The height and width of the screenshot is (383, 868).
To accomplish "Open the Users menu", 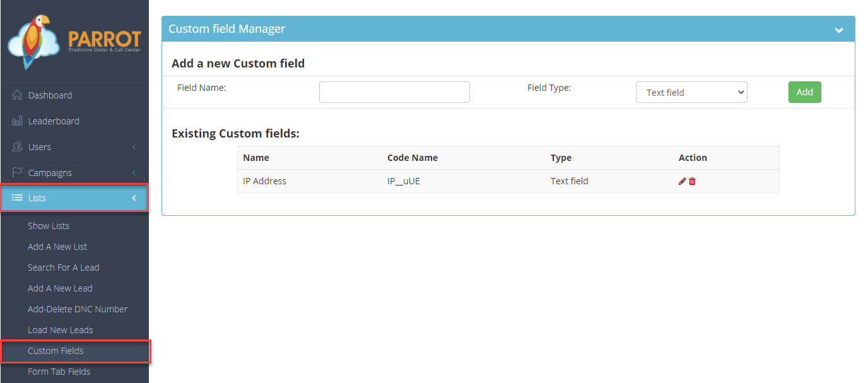I will [74, 147].
